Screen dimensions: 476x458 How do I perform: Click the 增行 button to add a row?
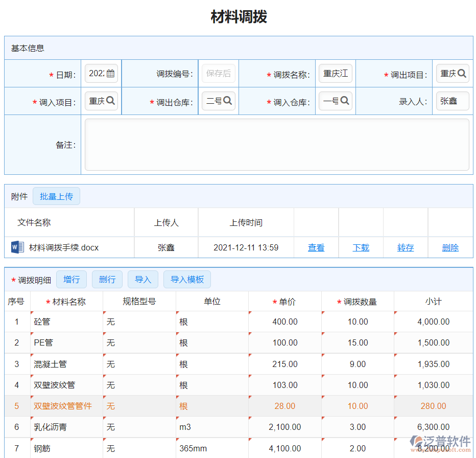point(71,279)
